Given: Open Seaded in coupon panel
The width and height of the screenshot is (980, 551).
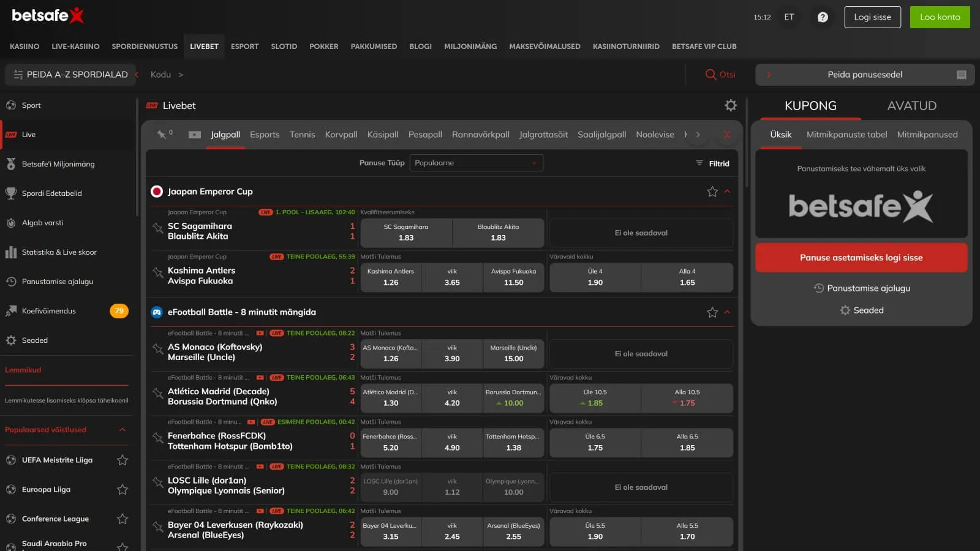Looking at the screenshot, I should point(861,310).
